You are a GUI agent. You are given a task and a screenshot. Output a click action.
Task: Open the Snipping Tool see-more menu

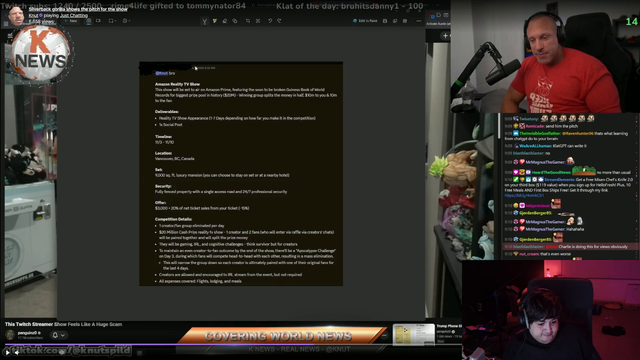click(418, 21)
